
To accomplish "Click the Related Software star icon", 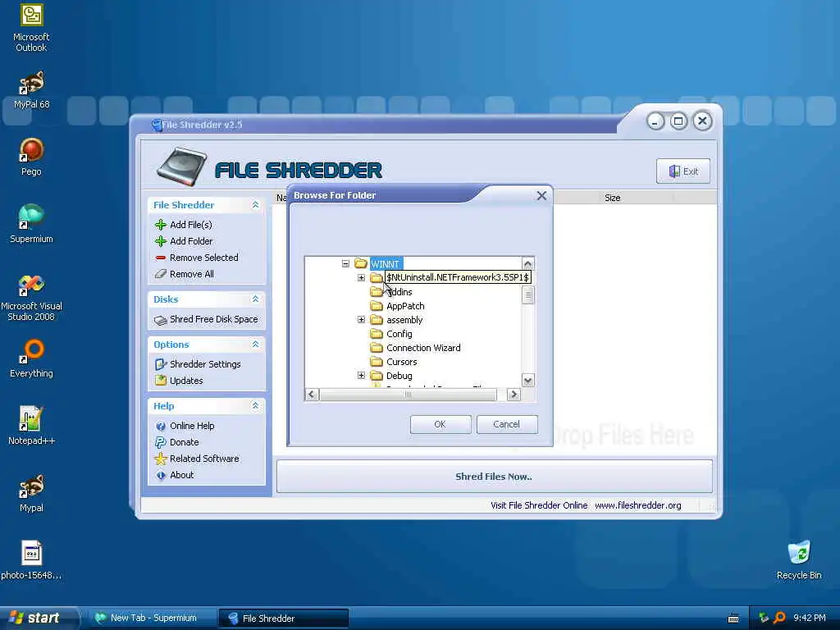I will click(x=161, y=459).
